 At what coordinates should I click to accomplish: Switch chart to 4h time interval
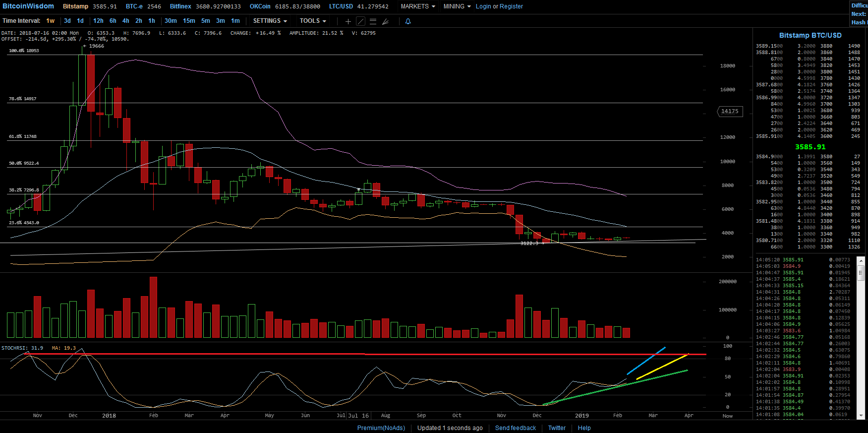pyautogui.click(x=126, y=21)
